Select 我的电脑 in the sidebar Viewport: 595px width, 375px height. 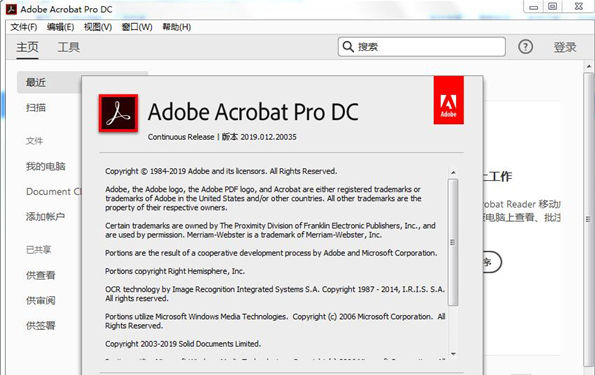[46, 166]
